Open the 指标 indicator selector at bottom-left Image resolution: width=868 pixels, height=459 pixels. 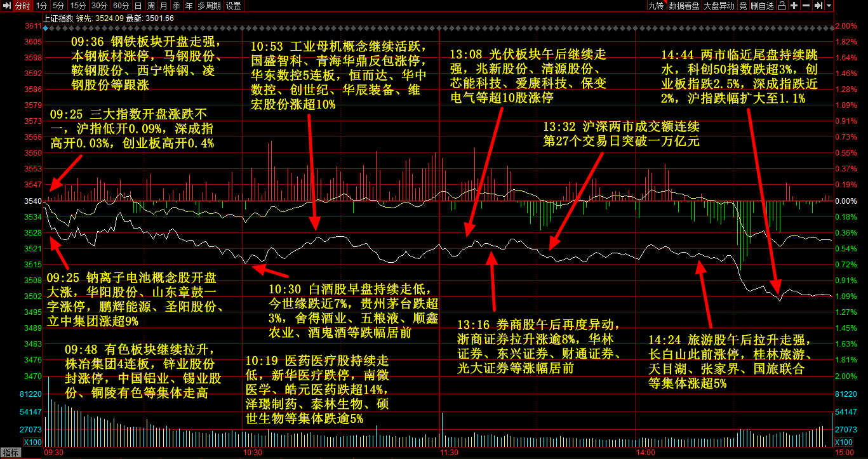coord(11,453)
